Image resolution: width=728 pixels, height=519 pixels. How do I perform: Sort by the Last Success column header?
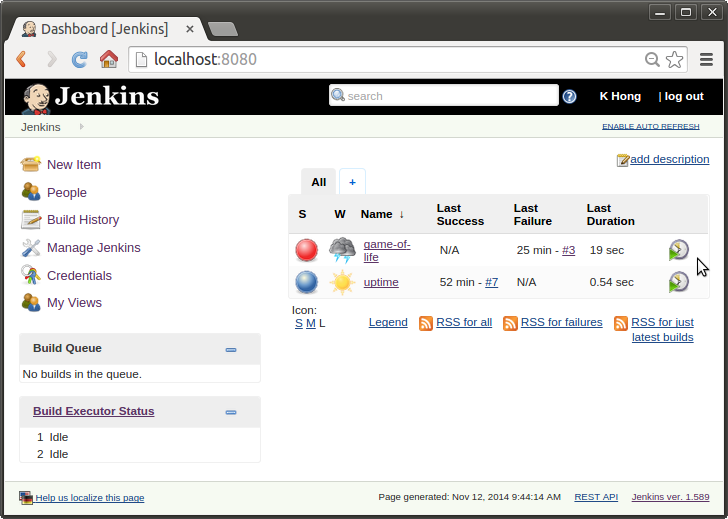[x=460, y=214]
